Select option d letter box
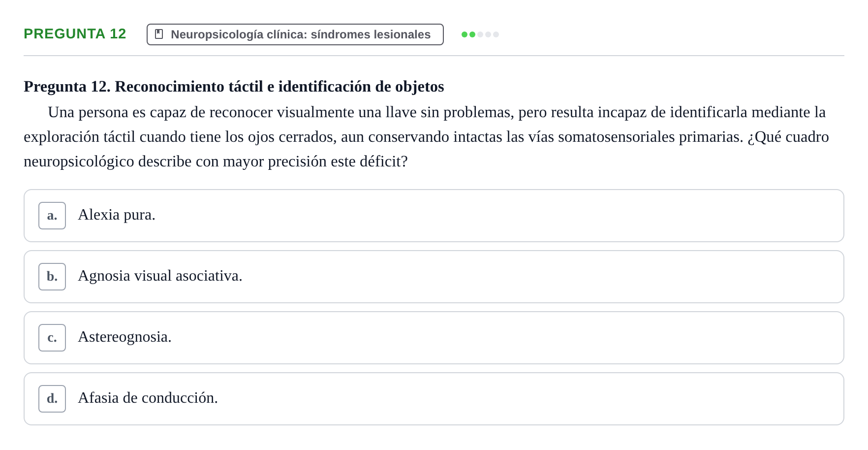 click(52, 399)
